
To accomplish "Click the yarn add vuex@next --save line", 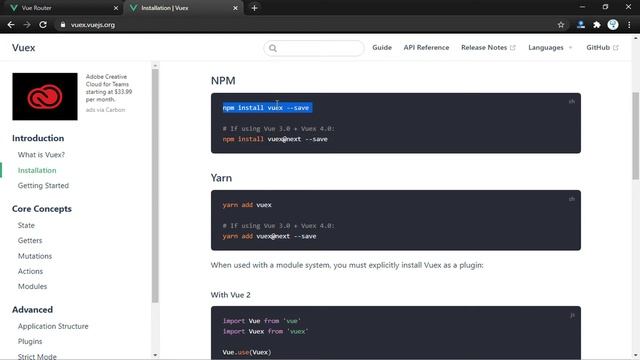I will [269, 236].
